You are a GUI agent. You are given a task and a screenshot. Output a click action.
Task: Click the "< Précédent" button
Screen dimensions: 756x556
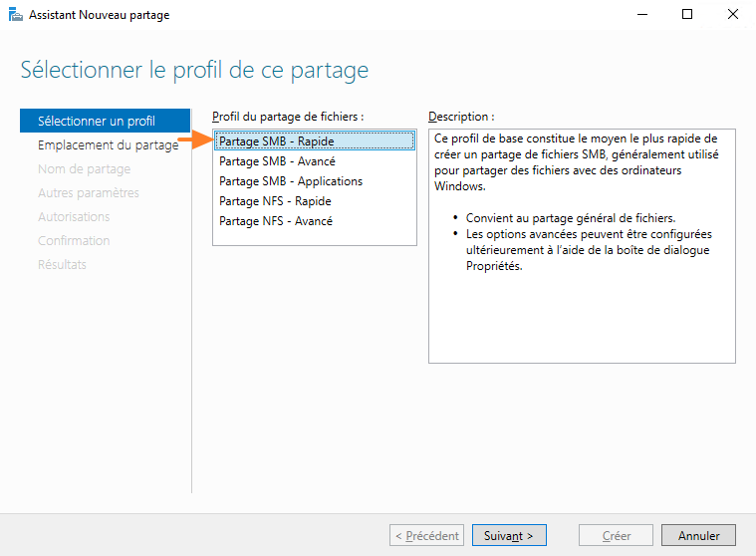pos(426,535)
